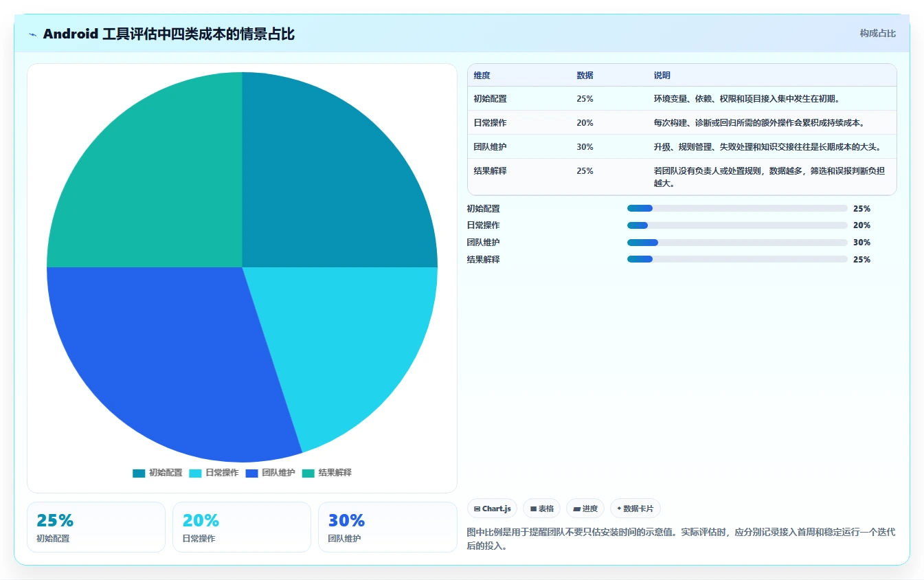
Task: Click the 20% value in table
Action: tap(585, 123)
